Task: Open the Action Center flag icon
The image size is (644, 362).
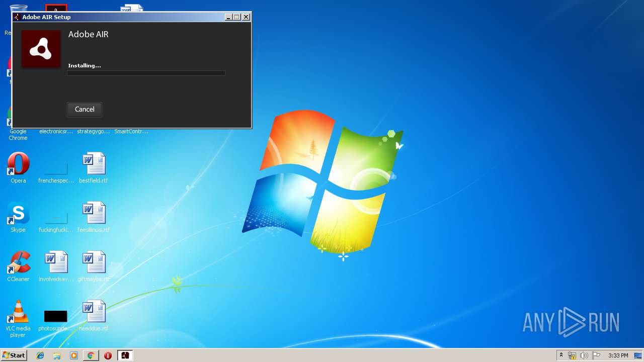Action: [x=596, y=355]
